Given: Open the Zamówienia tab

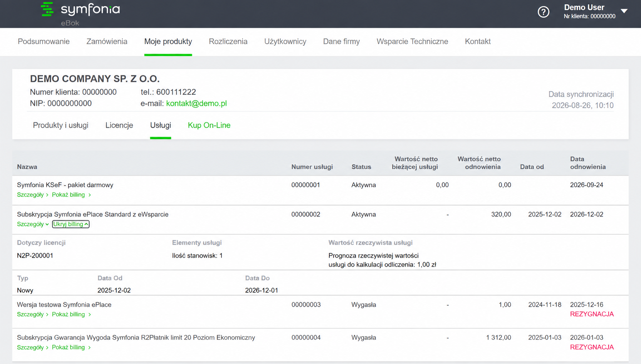Looking at the screenshot, I should (x=107, y=42).
